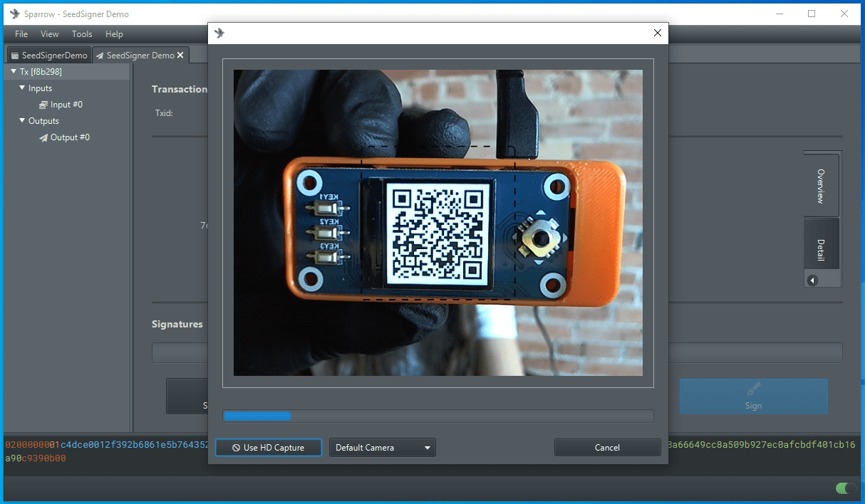Viewport: 865px width, 504px height.
Task: Collapse the Tx [f8b298] tree node
Action: tap(14, 71)
